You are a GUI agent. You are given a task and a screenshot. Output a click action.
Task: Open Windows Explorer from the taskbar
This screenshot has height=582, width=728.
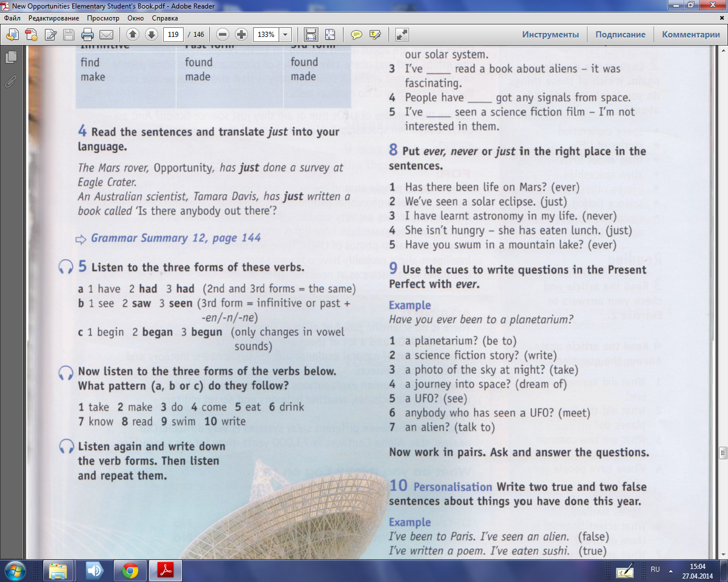point(58,570)
